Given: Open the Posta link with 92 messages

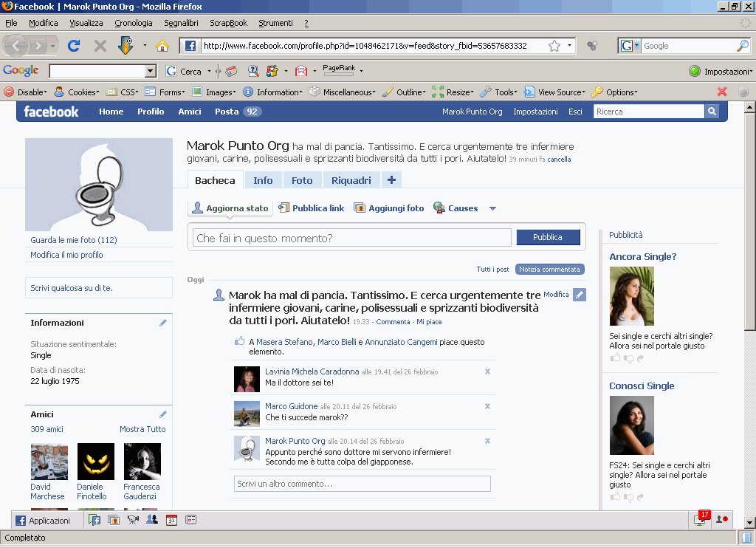Looking at the screenshot, I should (238, 112).
